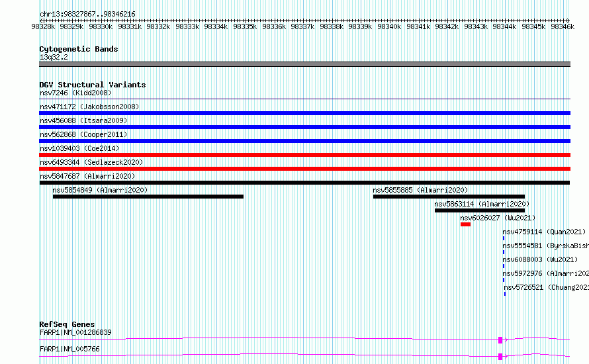
Task: Click the nsv5855885 (Almarri2020) label
Action: pyautogui.click(x=420, y=190)
